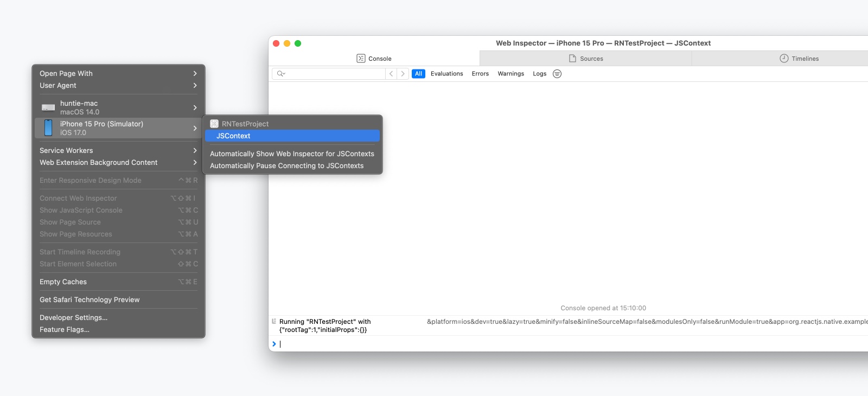The height and width of the screenshot is (396, 868).
Task: Go to next search result arrow
Action: click(403, 74)
